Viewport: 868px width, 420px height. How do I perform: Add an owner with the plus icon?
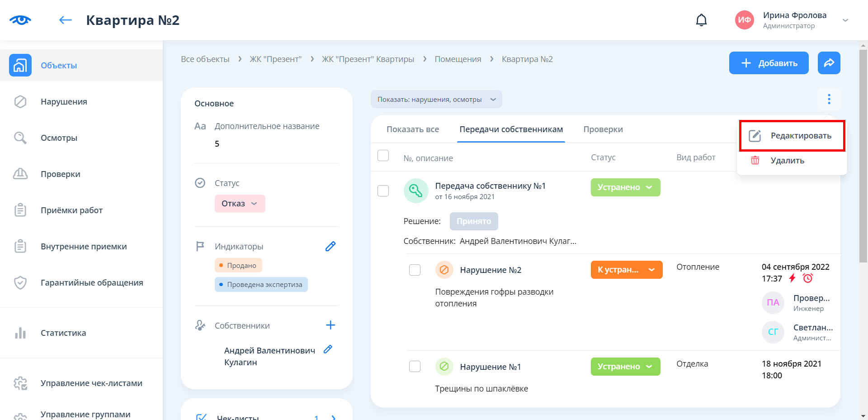(x=330, y=325)
